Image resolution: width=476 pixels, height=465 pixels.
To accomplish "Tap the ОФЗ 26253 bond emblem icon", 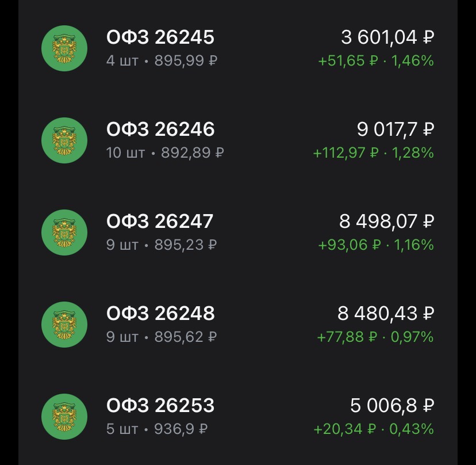I will tap(64, 417).
